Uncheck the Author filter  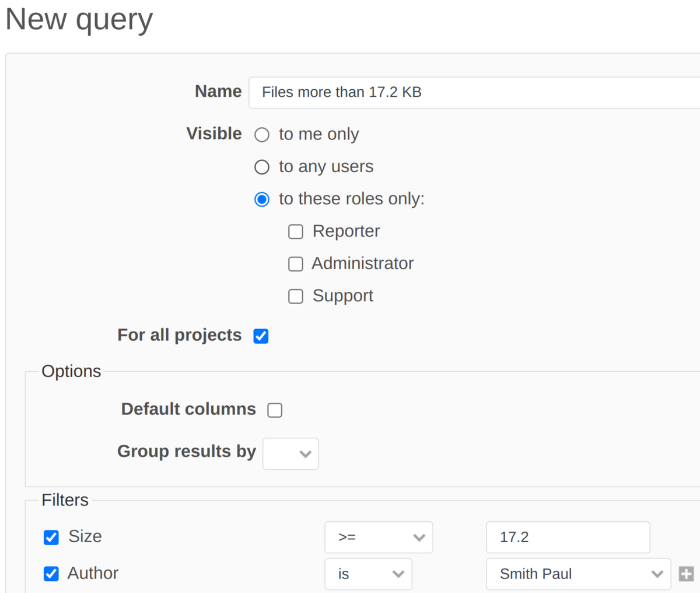coord(51,574)
